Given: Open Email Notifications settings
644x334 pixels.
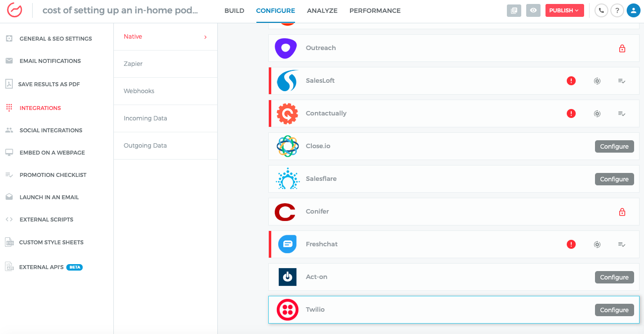Looking at the screenshot, I should (x=50, y=61).
